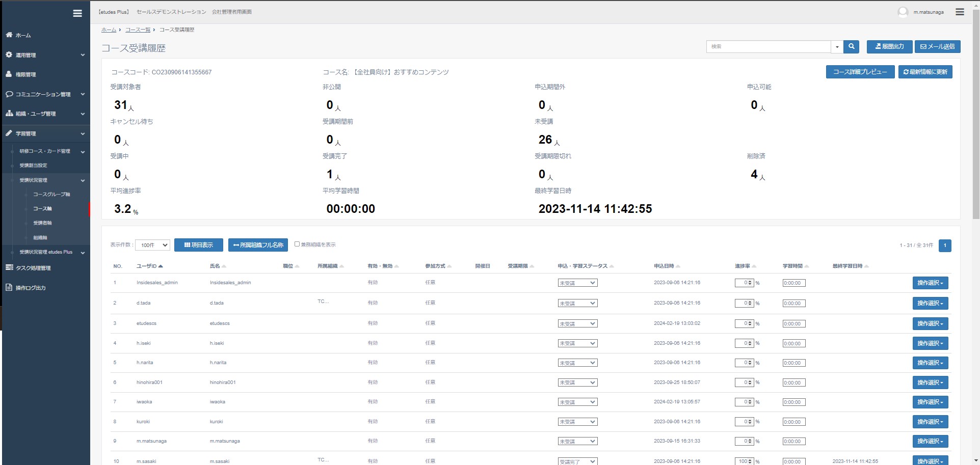Open 操作選択 dropdown for d.tada row
Viewport: 980px width, 465px height.
(x=930, y=303)
